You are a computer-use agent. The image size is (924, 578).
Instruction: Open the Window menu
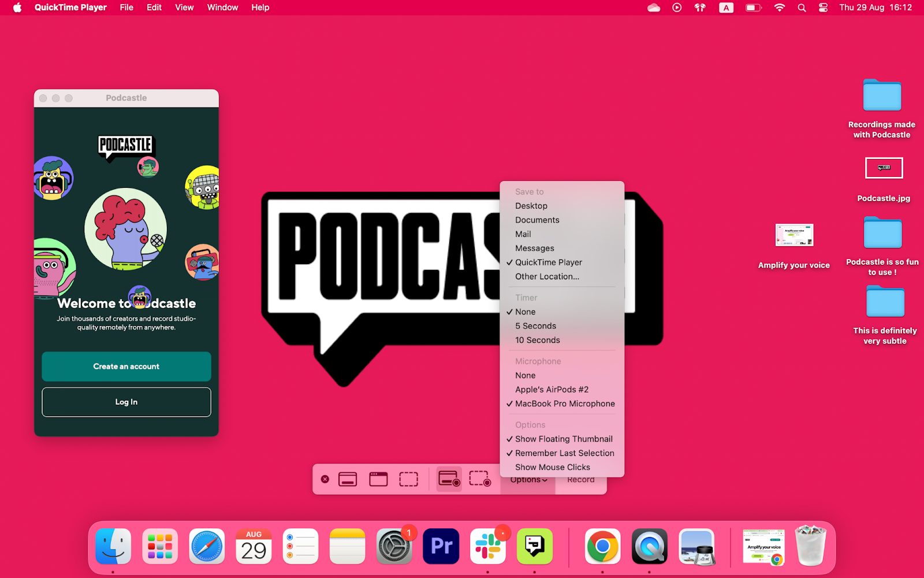point(222,8)
